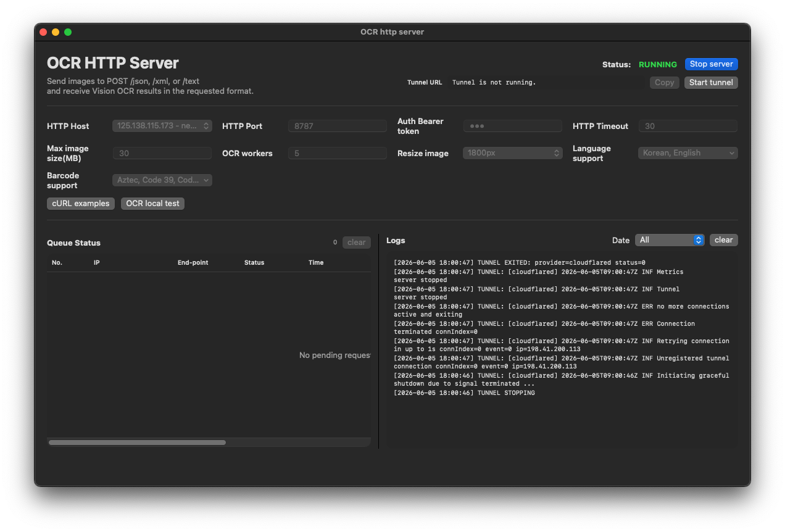Screen dimensions: 785x532
Task: Start the tunnel
Action: click(711, 82)
